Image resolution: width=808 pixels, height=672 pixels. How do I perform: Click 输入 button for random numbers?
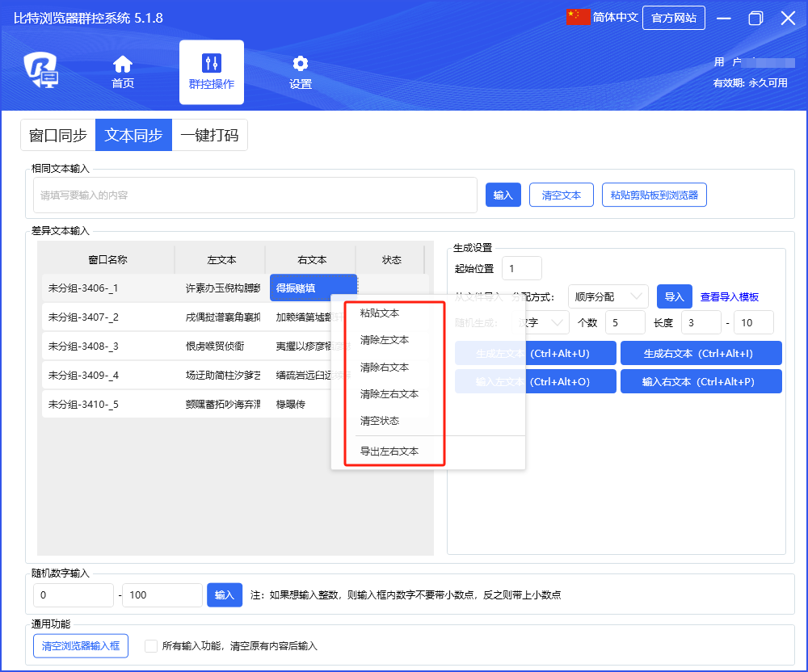[225, 594]
